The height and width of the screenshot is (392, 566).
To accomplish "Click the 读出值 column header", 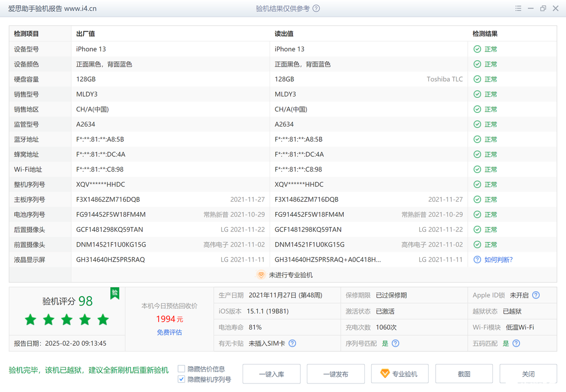I will click(284, 34).
